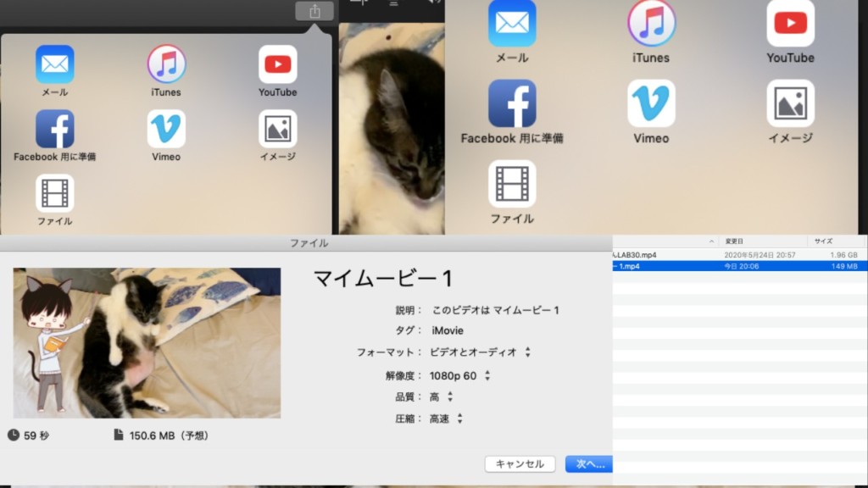Click the キャンセル button
The width and height of the screenshot is (868, 488).
click(520, 463)
